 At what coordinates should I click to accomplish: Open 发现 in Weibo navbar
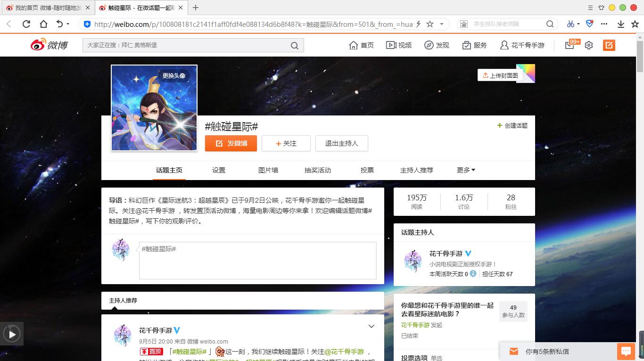[437, 45]
